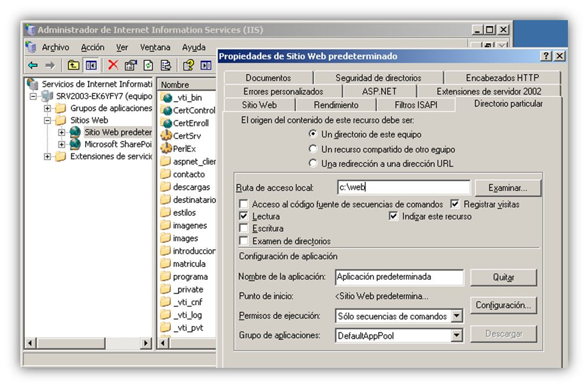Screen dimensions: 588x388
Task: Open the Archivo menu
Action: (56, 47)
